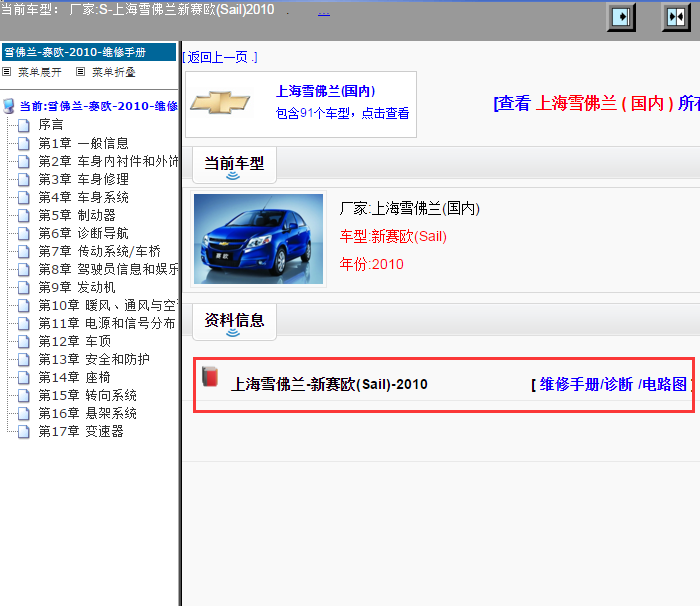The image size is (700, 606).
Task: Open 第4章 车身系统
Action: tap(83, 197)
